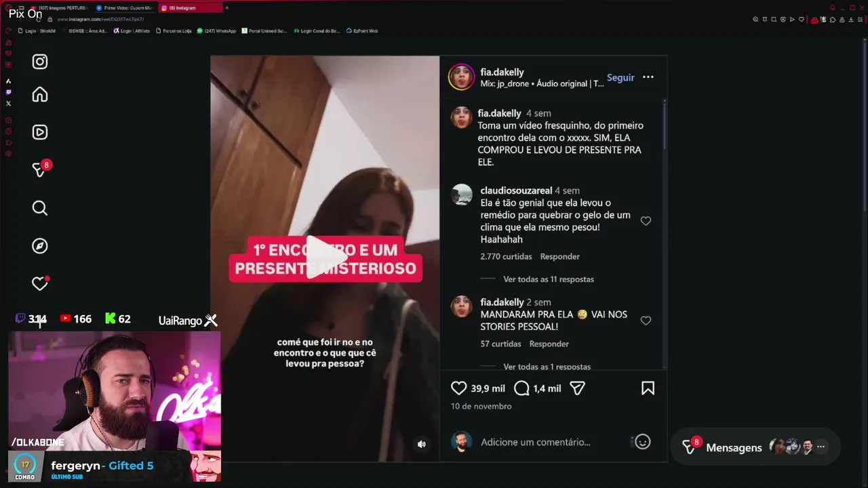Play the reel video in the center

325,258
